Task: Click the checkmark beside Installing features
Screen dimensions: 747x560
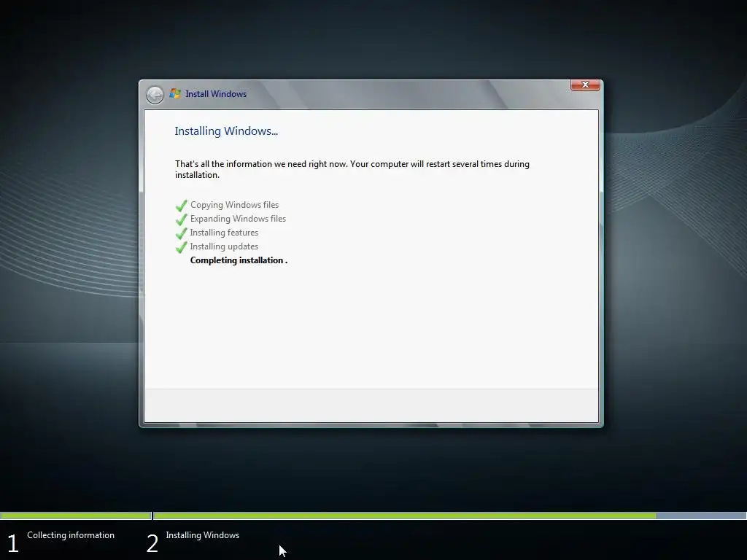Action: tap(181, 233)
